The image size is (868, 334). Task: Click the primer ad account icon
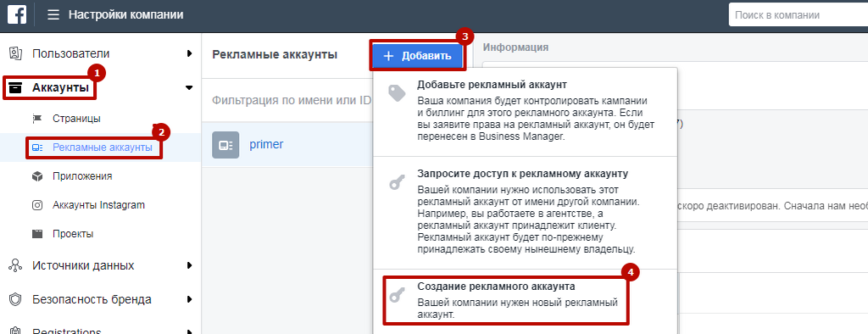tap(225, 145)
